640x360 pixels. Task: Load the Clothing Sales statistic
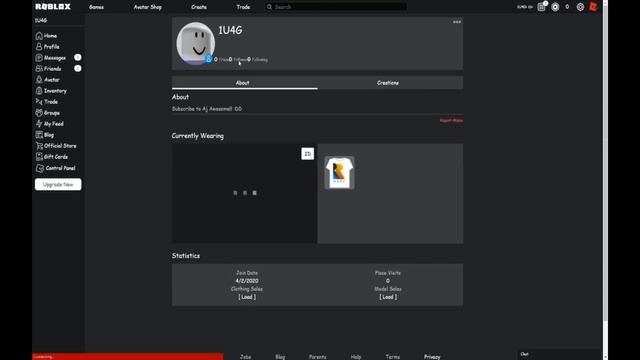[247, 297]
